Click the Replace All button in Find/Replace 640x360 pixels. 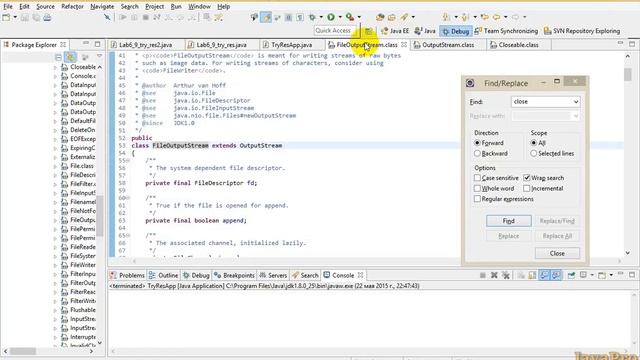tap(557, 236)
